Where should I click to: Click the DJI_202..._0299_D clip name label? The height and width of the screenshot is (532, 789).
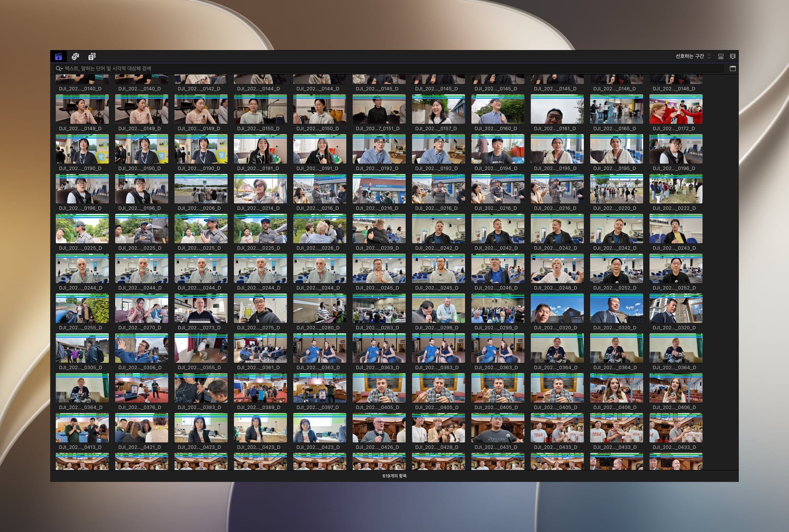(496, 328)
